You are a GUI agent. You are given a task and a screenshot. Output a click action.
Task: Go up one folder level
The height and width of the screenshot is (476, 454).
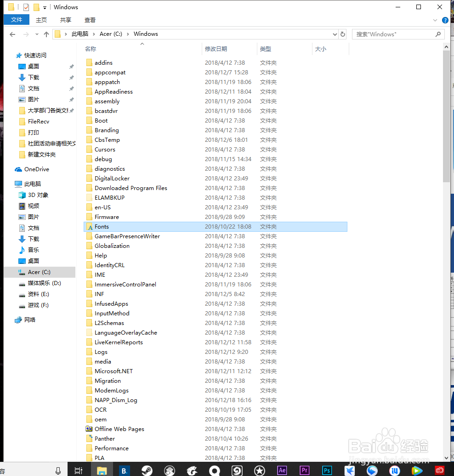tap(46, 34)
